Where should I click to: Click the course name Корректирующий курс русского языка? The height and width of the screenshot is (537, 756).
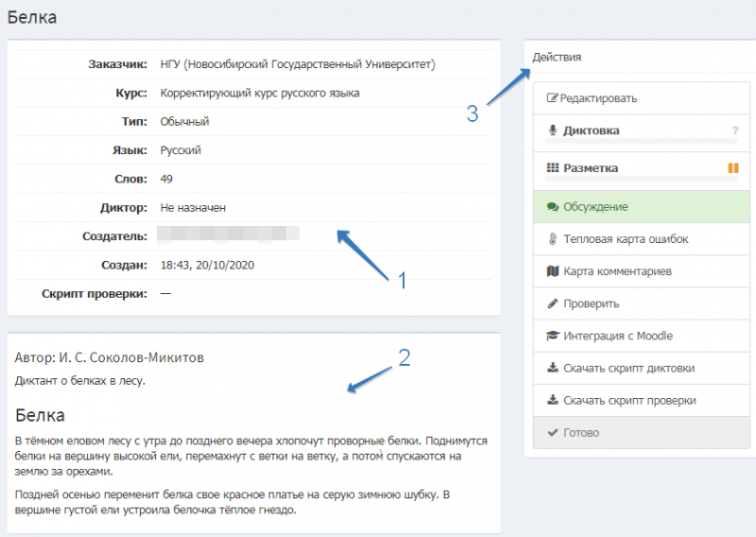click(260, 94)
